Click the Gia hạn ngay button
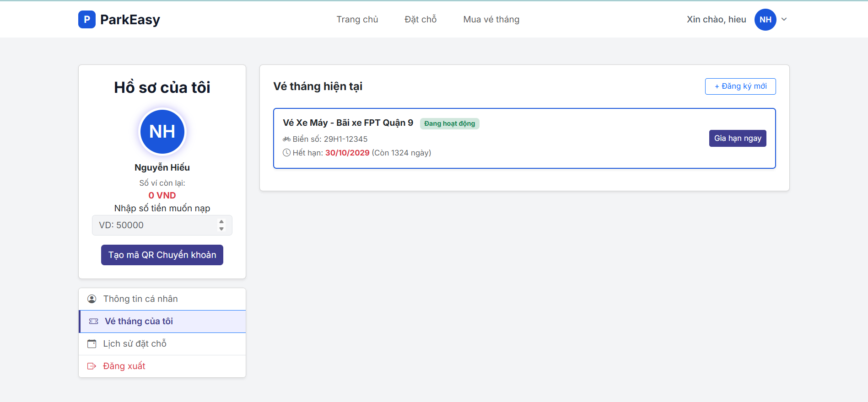Image resolution: width=868 pixels, height=402 pixels. point(737,139)
